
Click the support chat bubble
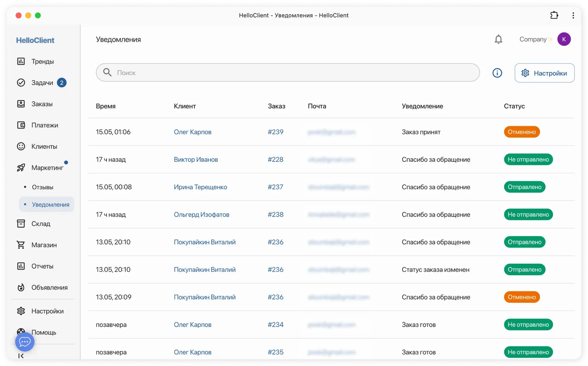point(25,341)
